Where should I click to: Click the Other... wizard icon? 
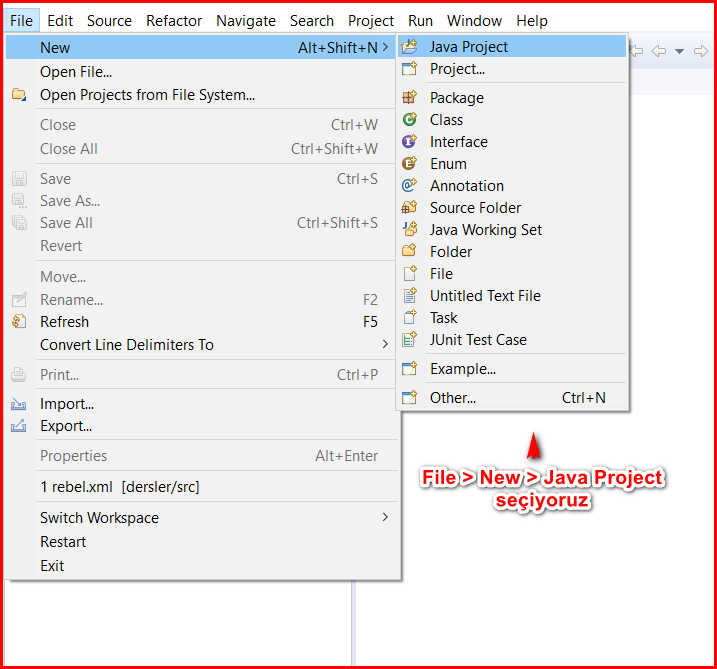click(409, 397)
